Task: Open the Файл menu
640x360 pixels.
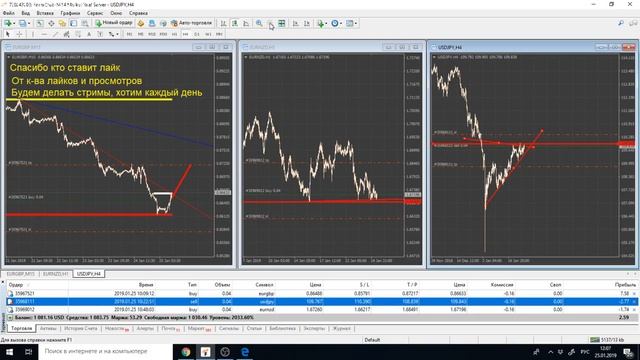Action: 9,13
